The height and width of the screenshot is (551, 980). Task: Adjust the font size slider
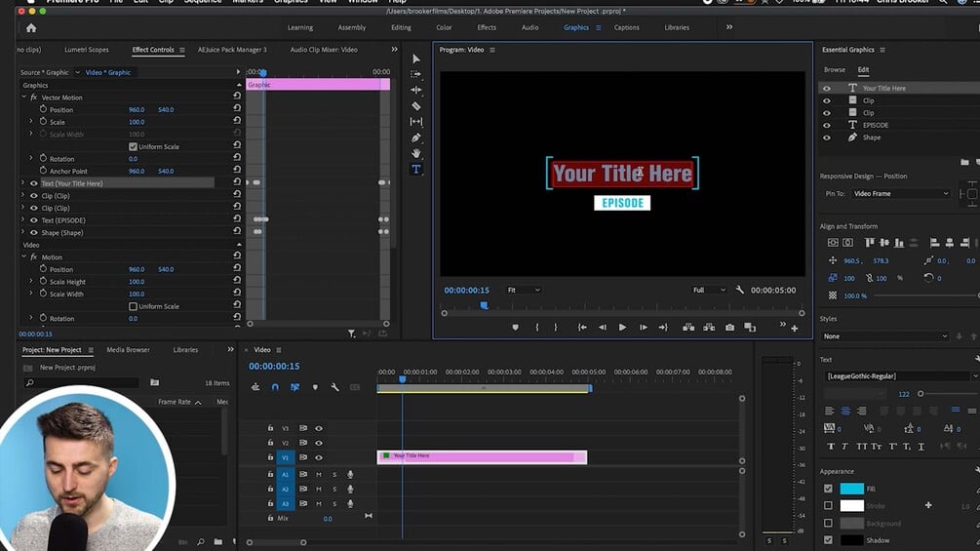[920, 394]
